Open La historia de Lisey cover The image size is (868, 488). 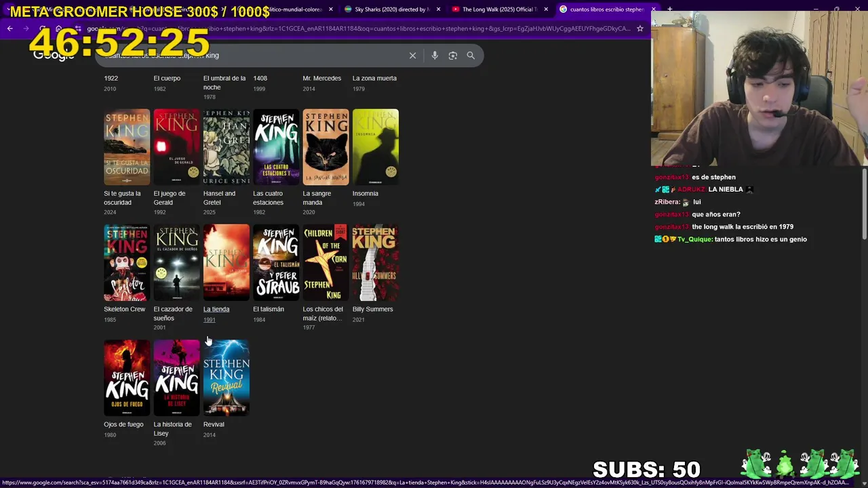[176, 378]
